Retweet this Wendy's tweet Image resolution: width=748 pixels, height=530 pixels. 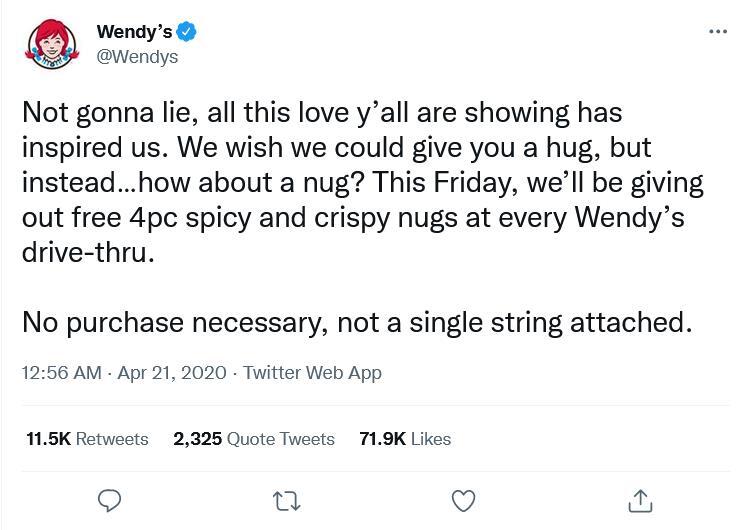click(x=287, y=499)
